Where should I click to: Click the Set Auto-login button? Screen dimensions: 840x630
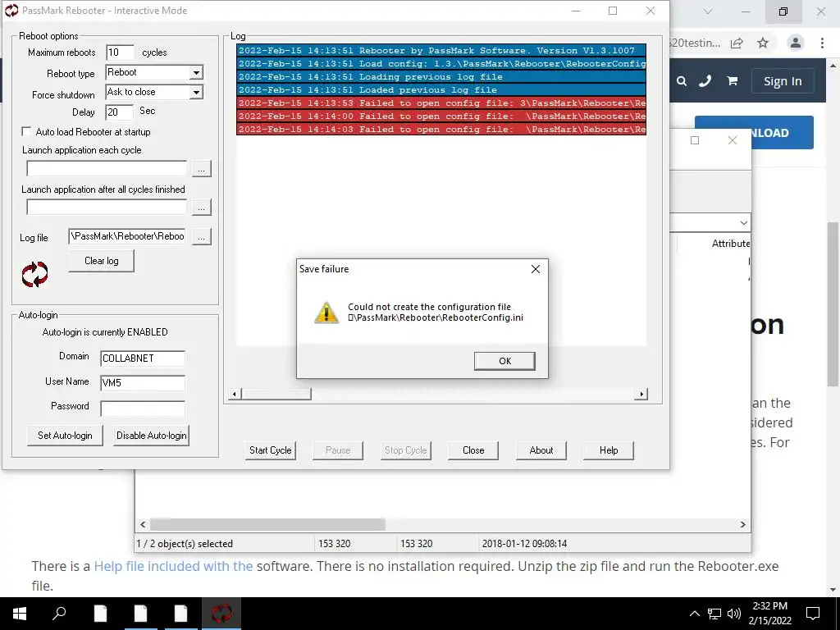click(65, 436)
